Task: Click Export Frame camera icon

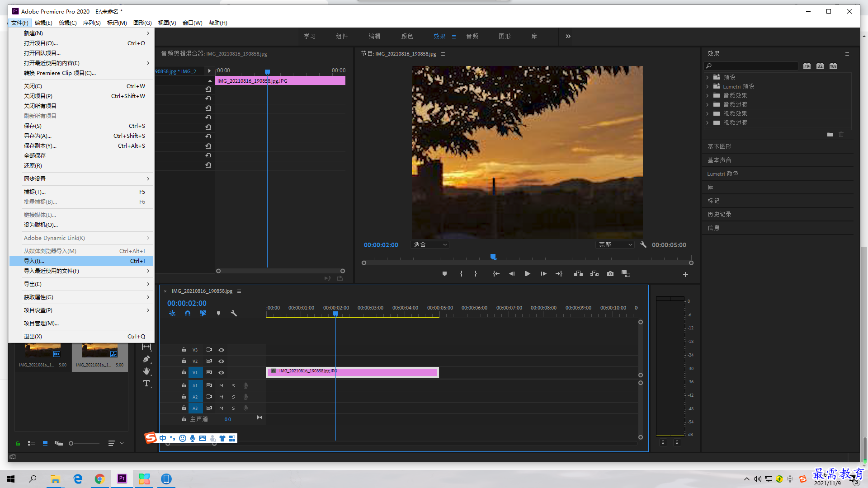Action: click(610, 274)
